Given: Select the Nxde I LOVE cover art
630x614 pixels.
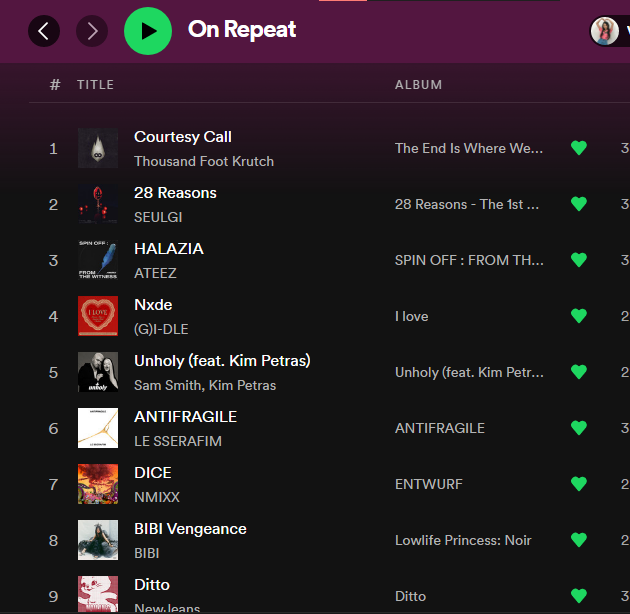Looking at the screenshot, I should click(98, 316).
